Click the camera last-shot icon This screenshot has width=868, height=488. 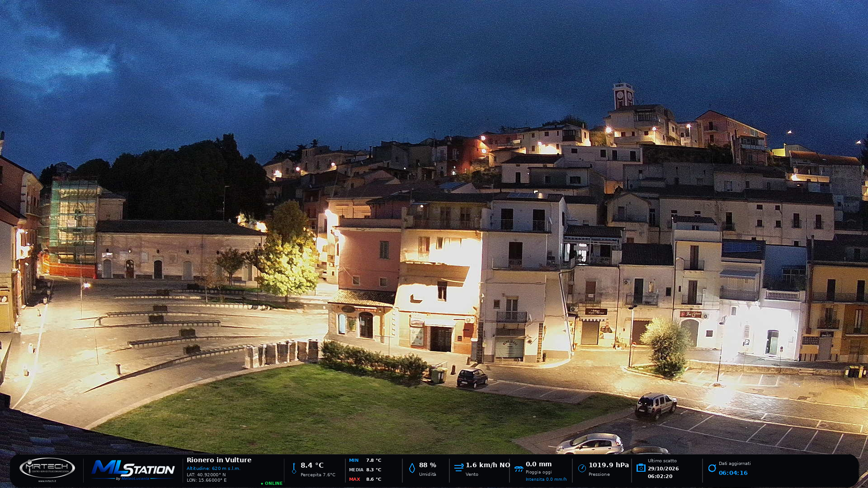tap(641, 468)
